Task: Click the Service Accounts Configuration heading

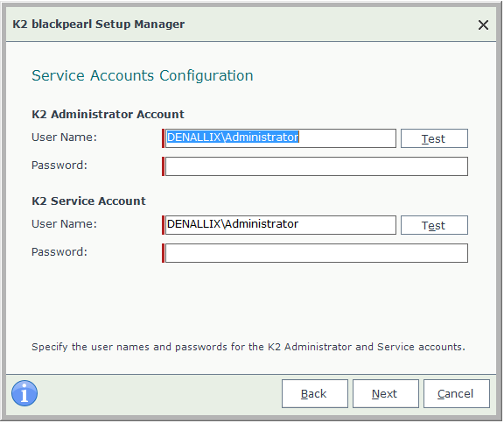Action: pos(143,76)
